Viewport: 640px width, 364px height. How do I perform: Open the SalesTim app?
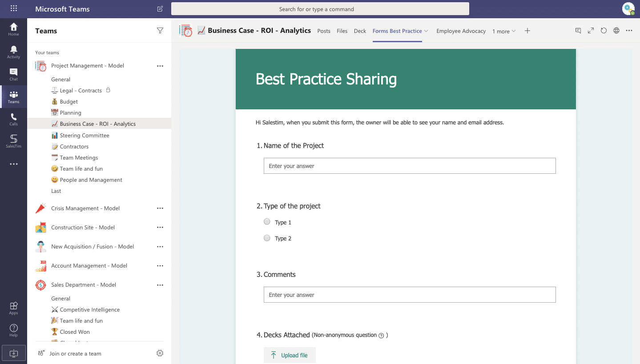(13, 141)
